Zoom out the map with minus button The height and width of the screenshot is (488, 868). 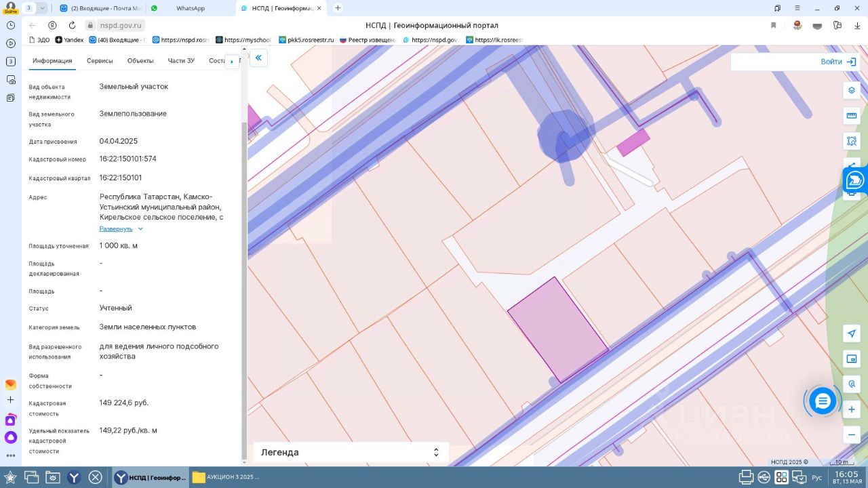point(852,434)
